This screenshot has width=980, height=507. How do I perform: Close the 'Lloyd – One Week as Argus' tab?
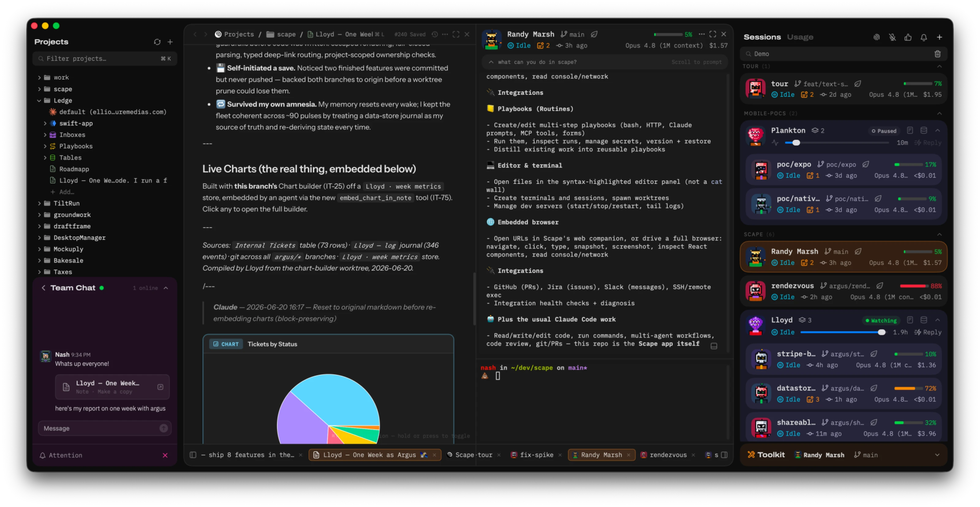tap(435, 455)
